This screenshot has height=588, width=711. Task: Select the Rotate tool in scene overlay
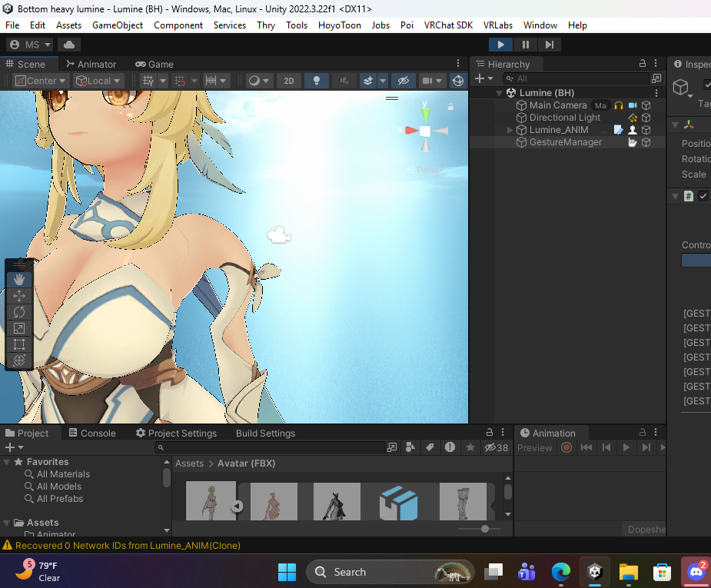pyautogui.click(x=19, y=312)
